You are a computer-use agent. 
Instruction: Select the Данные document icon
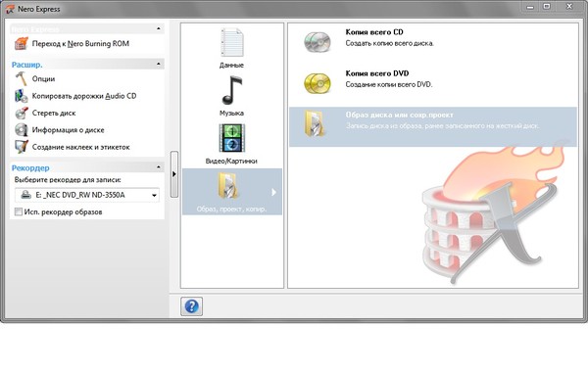pos(231,42)
